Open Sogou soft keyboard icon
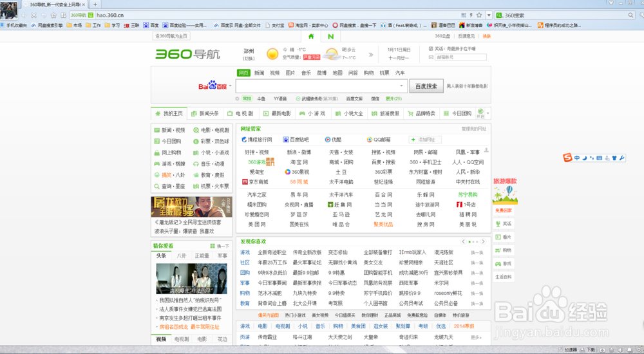 [599, 158]
